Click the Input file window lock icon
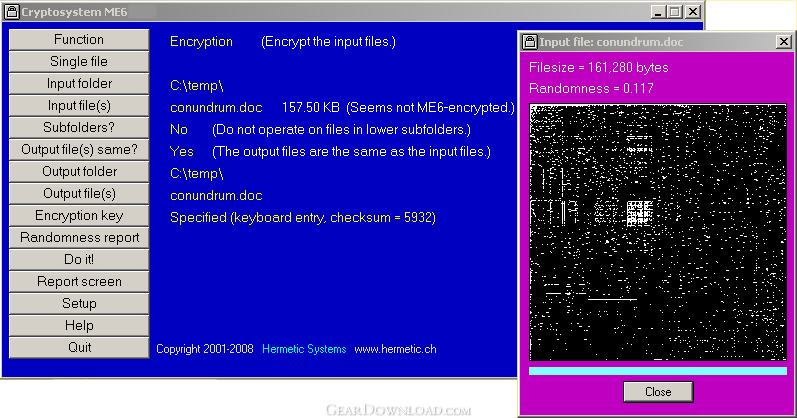Screen dimensions: 797x418 [x=530, y=42]
